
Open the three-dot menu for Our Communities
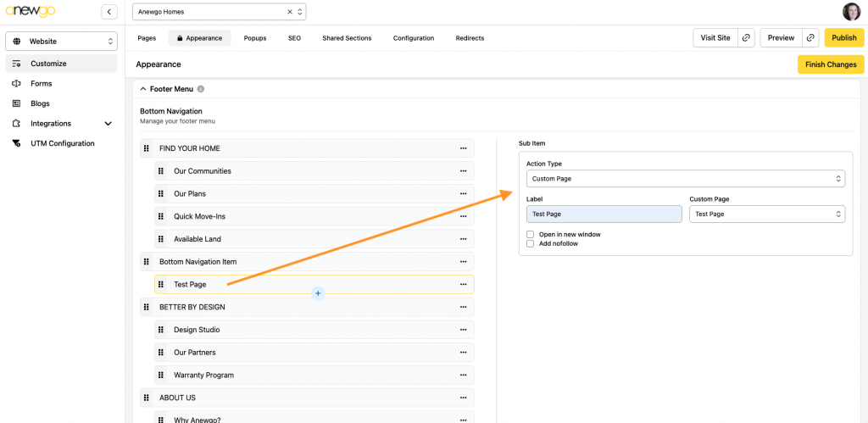pyautogui.click(x=463, y=171)
